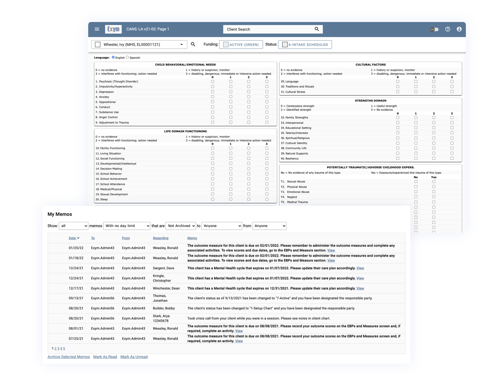Check Yes for Physical Abuse
Screen dimensions: 500x381
pyautogui.click(x=434, y=187)
